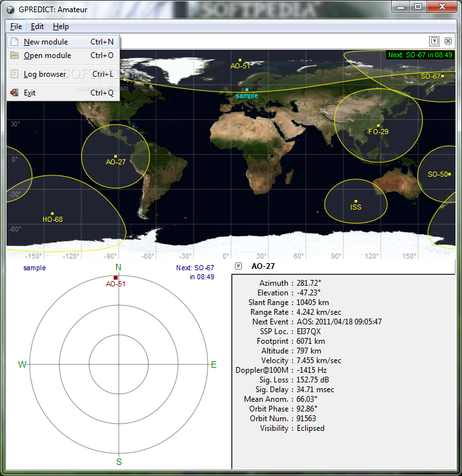
Task: Click the GPREDICT application icon in title bar
Action: [10, 10]
